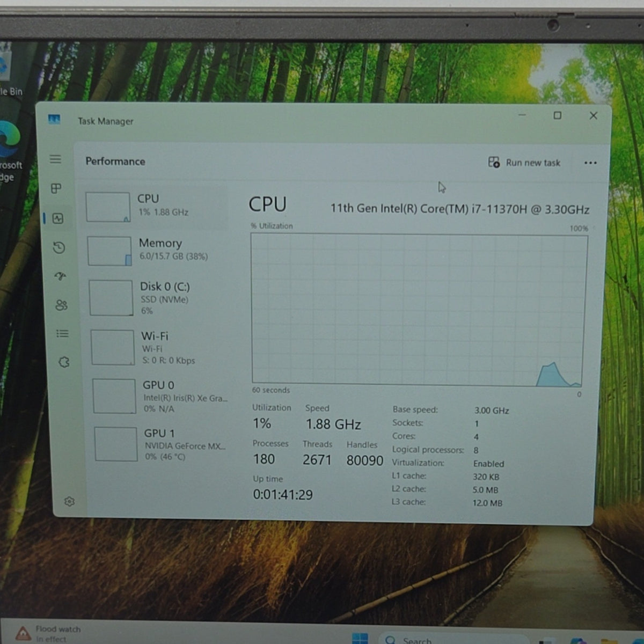Select GPU 1 NVIDIA GeForce MX
The image size is (644, 644).
161,444
